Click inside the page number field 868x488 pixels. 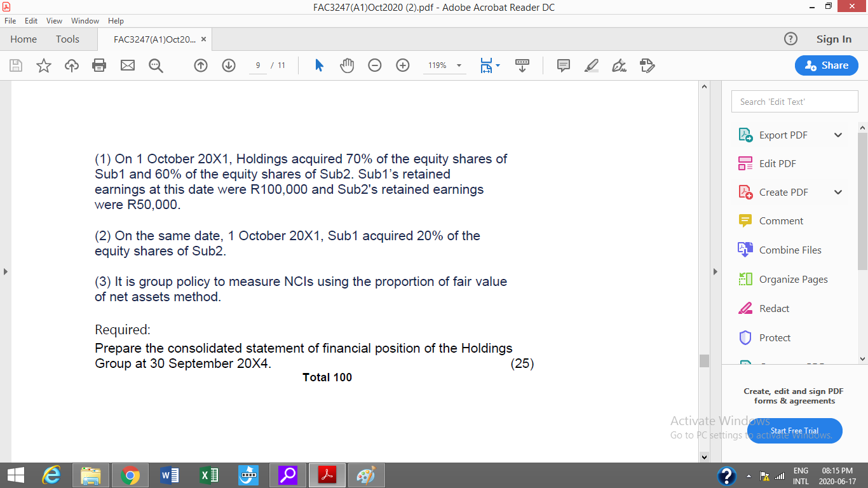[257, 65]
